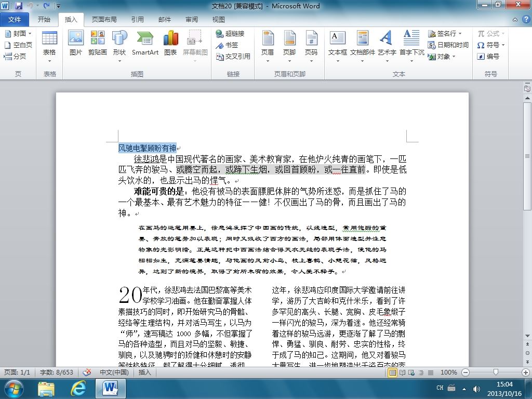Image resolution: width=532 pixels, height=399 pixels.
Task: Open the File (文件) tab
Action: (15, 20)
